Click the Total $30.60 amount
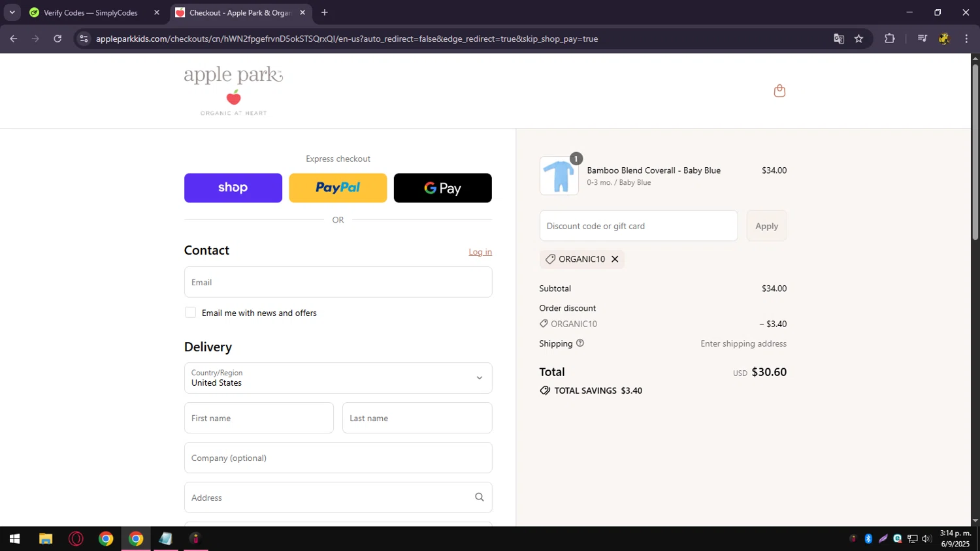The image size is (980, 551). [769, 372]
